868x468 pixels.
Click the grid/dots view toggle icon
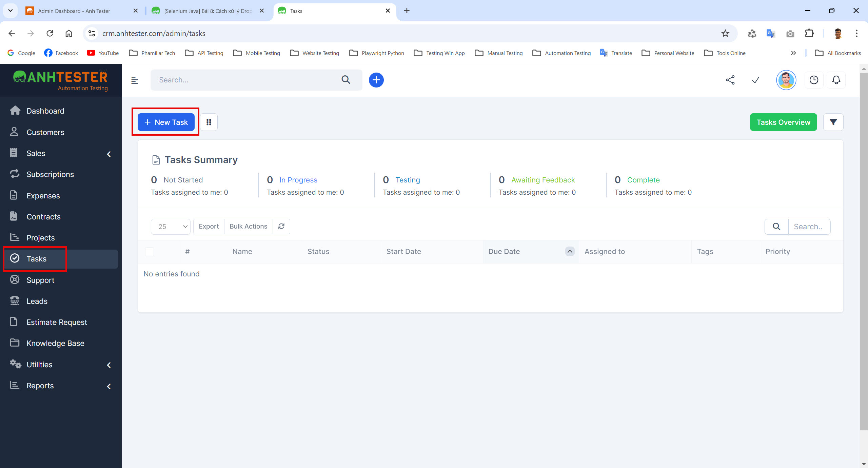[x=209, y=122]
